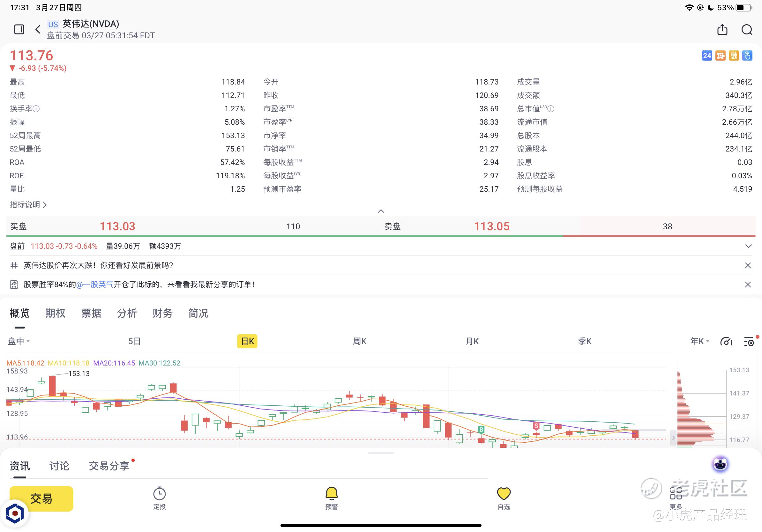Open 盘中 session dropdown

coord(19,341)
